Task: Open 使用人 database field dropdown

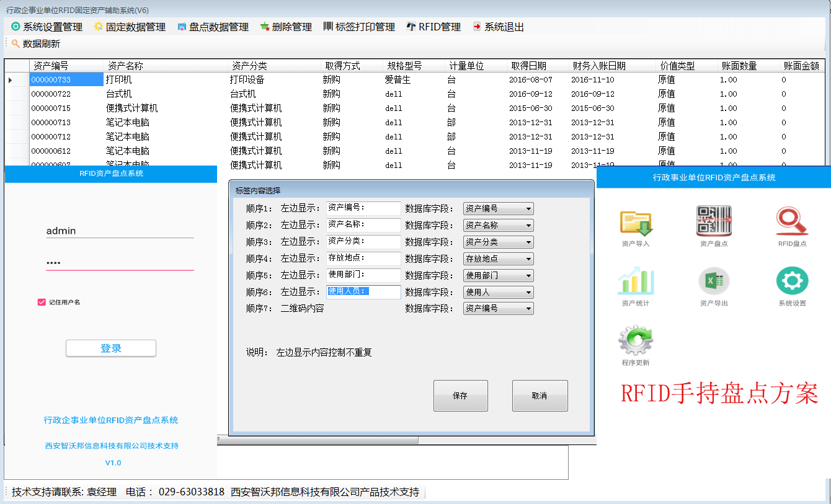Action: 499,292
